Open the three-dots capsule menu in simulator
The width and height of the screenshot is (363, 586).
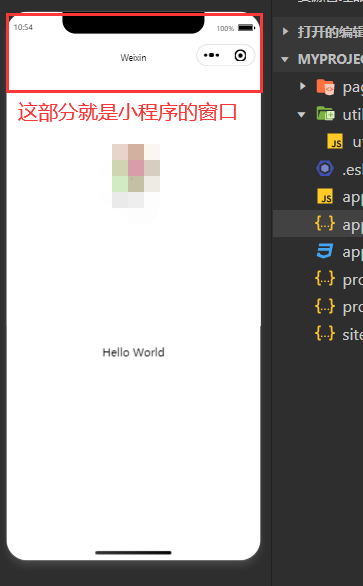click(212, 55)
